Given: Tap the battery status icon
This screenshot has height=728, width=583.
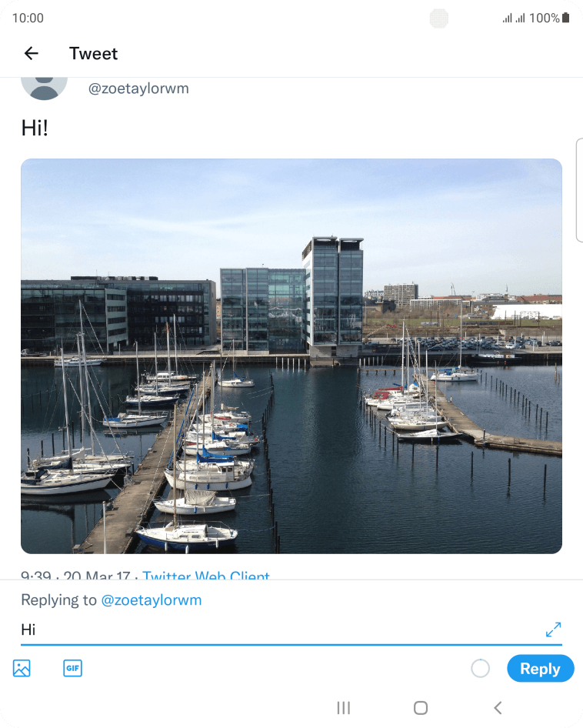Looking at the screenshot, I should coord(565,18).
